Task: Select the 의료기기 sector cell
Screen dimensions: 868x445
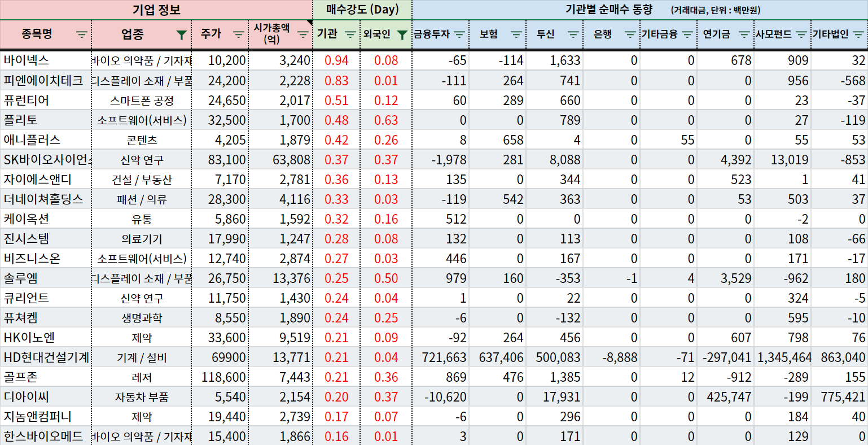Action: (x=142, y=239)
